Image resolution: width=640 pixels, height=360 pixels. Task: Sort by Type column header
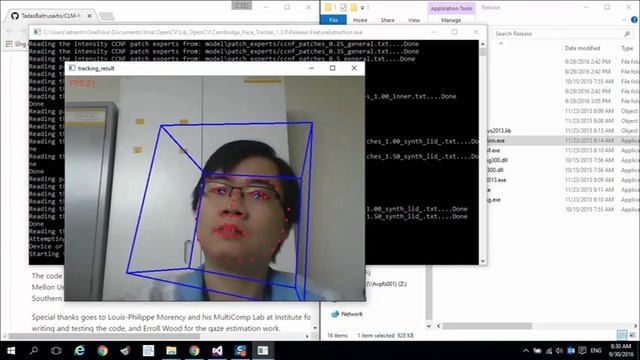(x=627, y=48)
